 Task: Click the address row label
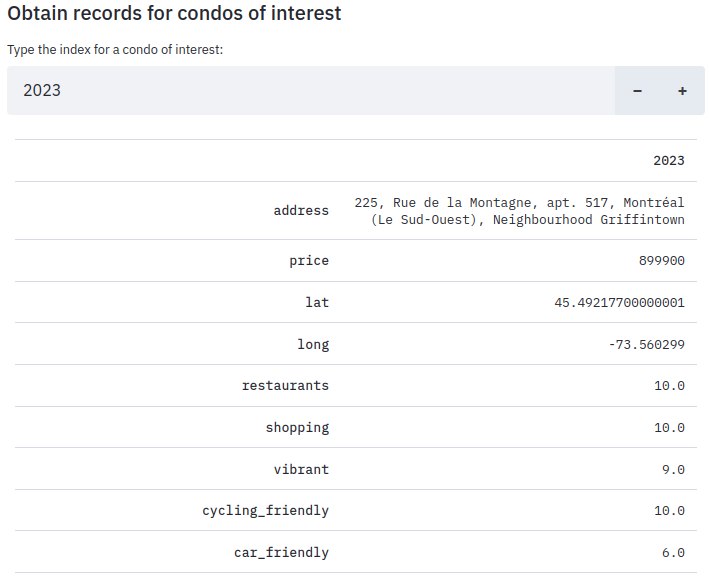301,210
